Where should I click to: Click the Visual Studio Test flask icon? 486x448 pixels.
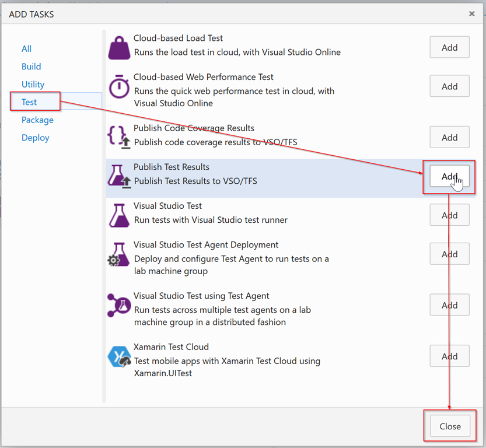[119, 215]
